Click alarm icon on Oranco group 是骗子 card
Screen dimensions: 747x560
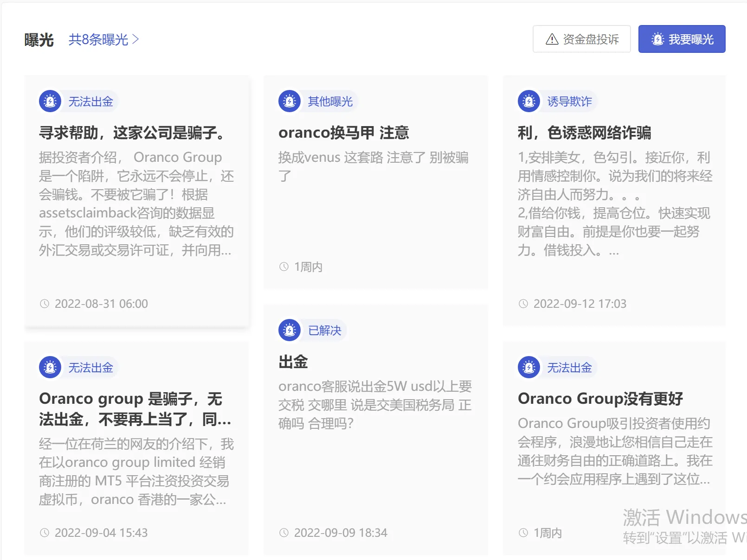click(50, 367)
